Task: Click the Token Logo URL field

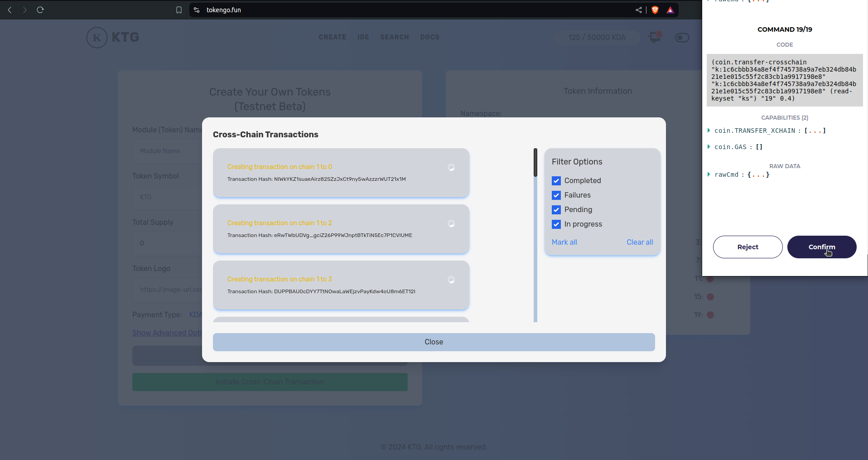Action: (167, 290)
